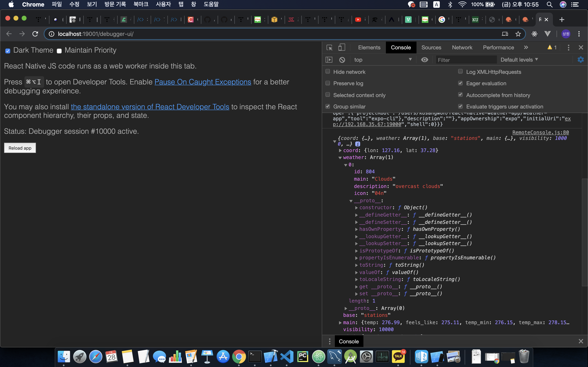Enable Hide network checkbox
This screenshot has height=367, width=588.
click(x=328, y=72)
